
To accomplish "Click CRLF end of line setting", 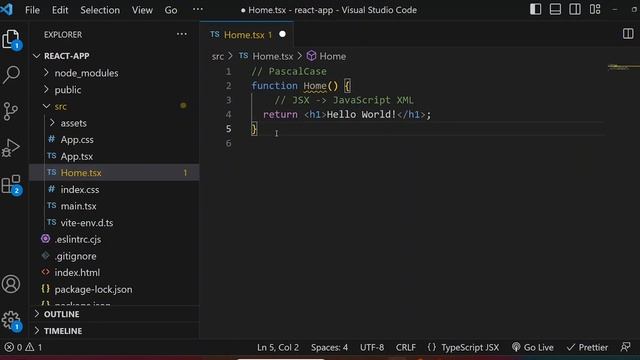I will coord(406,347).
